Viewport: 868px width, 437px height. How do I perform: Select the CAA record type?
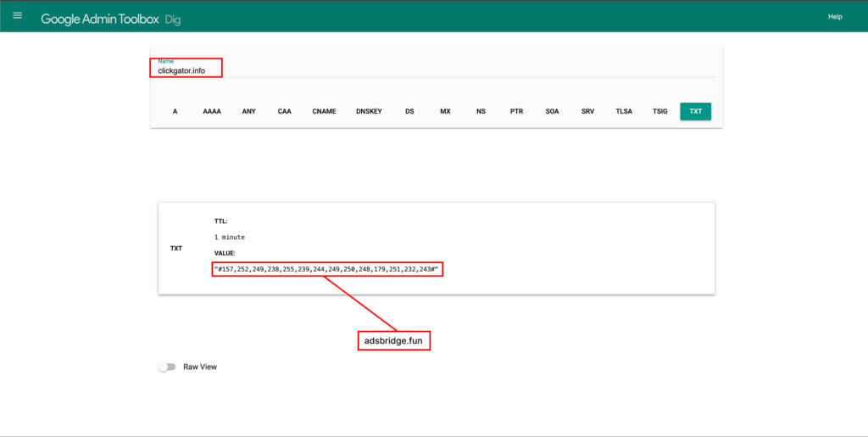click(284, 112)
